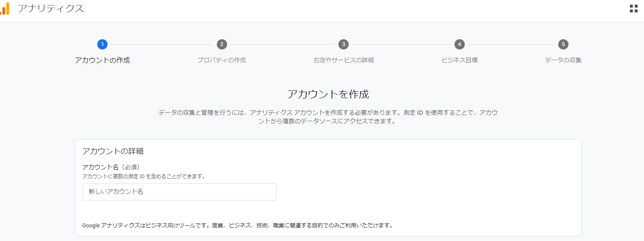Click the helper text about 複数の測定 ID
Viewport: 644px width, 241px height.
tap(143, 176)
